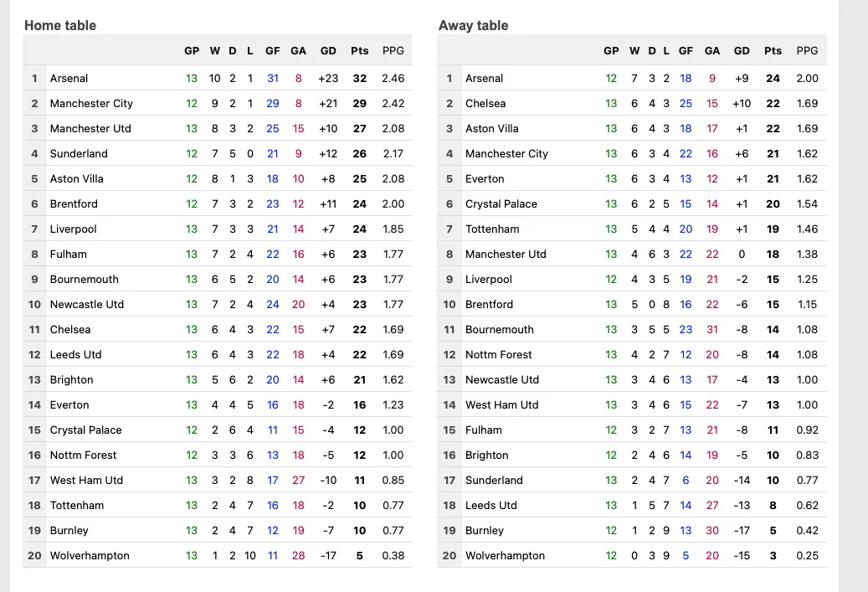Viewport: 868px width, 592px height.
Task: Sort Home table by GA column header
Action: click(298, 50)
